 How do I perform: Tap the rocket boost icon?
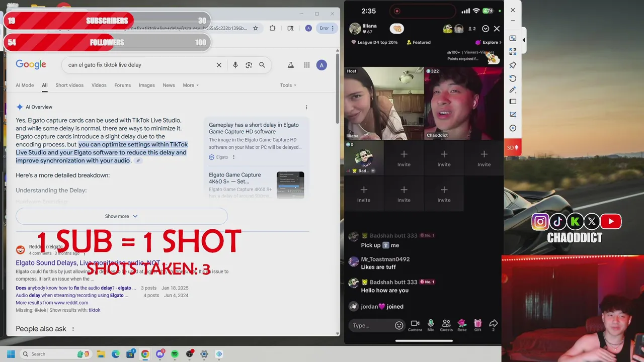click(x=492, y=59)
